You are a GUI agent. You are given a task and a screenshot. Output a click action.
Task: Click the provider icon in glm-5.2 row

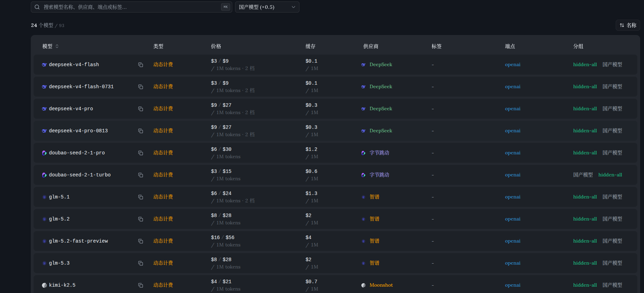pos(363,219)
